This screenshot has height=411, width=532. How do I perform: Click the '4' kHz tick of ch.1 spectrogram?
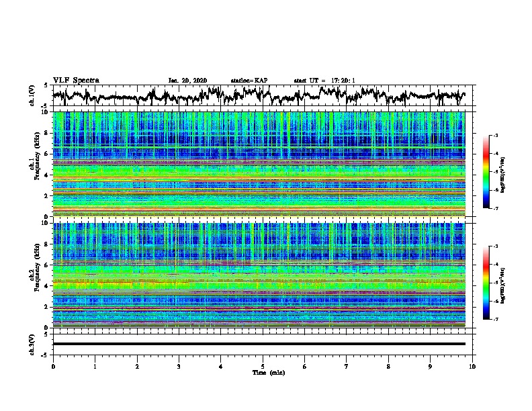[47, 175]
